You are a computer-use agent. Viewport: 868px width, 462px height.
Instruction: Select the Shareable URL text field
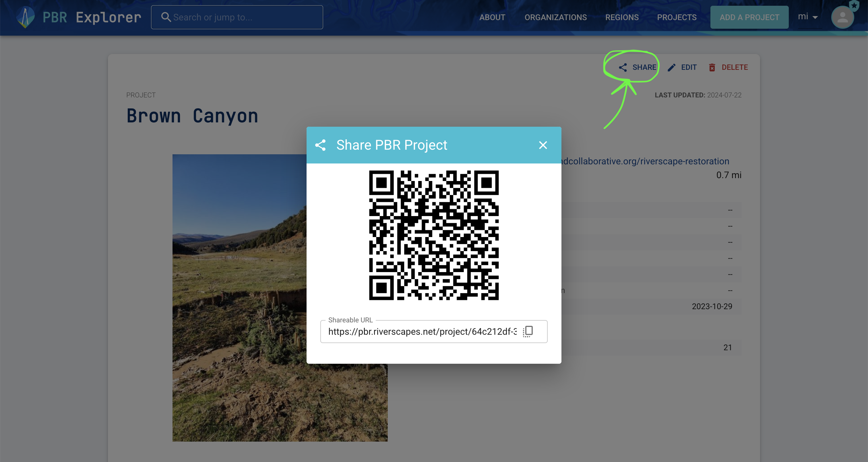click(x=421, y=332)
